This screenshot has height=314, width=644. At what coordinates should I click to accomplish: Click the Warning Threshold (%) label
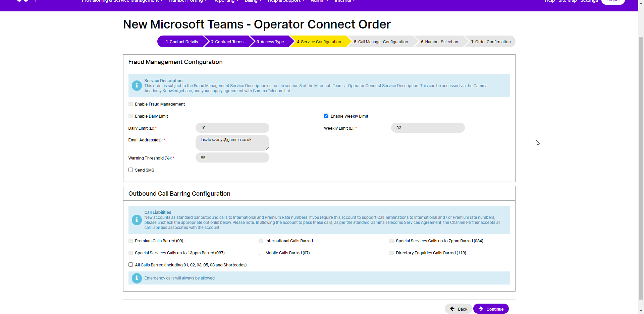click(x=151, y=158)
